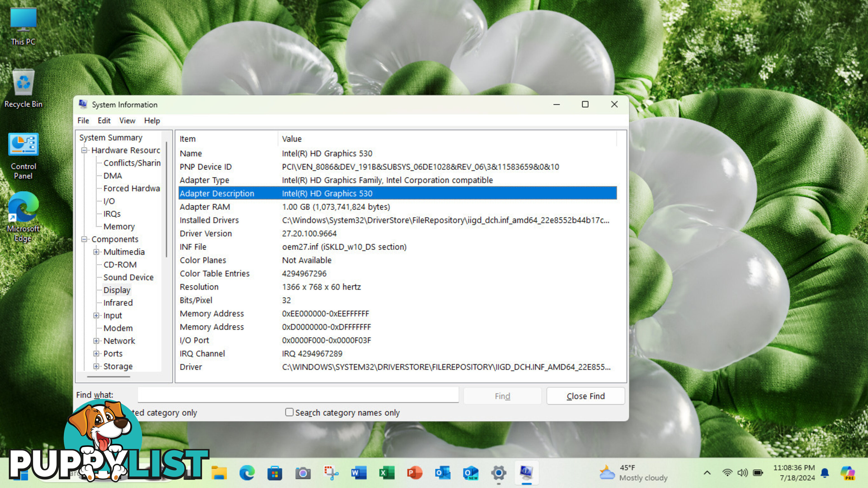
Task: Select Forced Hardware tree item
Action: click(132, 188)
